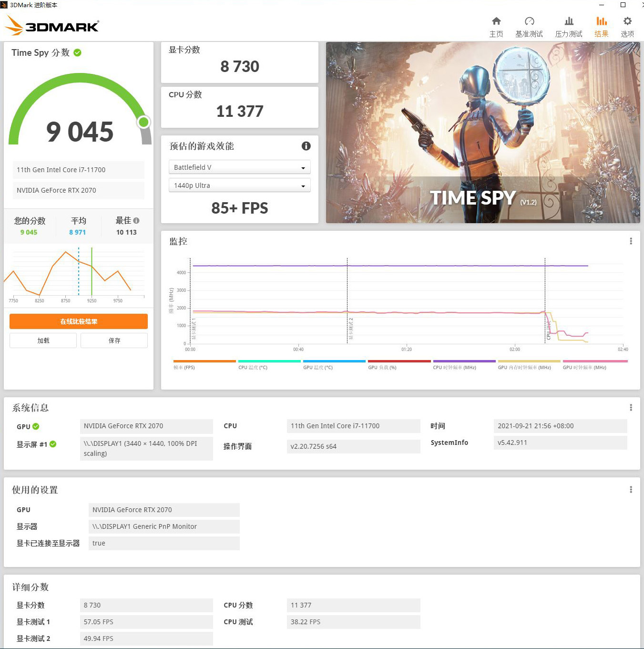Click the 3DMark app icon in the title bar
The image size is (644, 649).
point(4,5)
